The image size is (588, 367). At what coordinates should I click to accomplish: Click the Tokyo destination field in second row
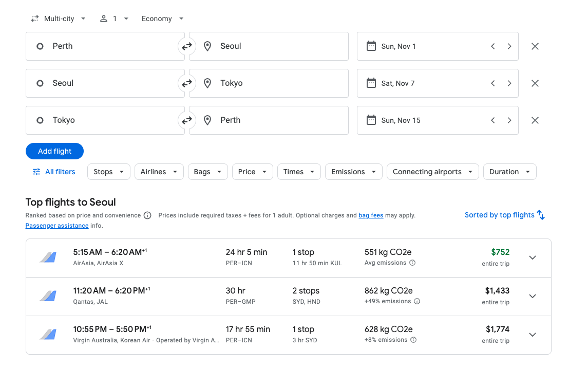click(269, 83)
